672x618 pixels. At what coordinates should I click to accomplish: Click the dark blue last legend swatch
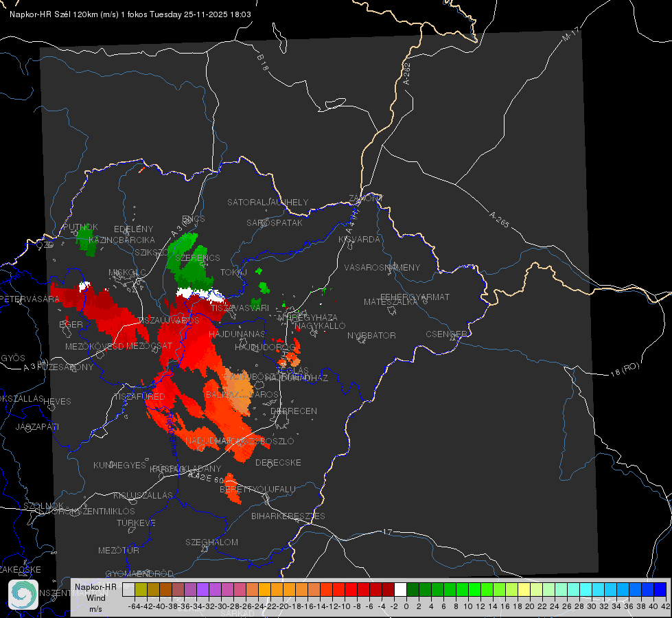[x=660, y=590]
